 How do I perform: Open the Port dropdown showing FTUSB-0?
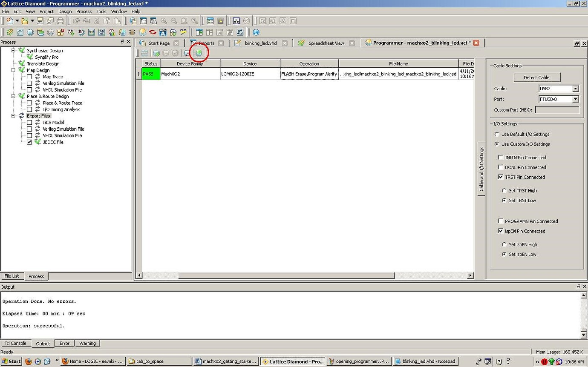pos(576,99)
